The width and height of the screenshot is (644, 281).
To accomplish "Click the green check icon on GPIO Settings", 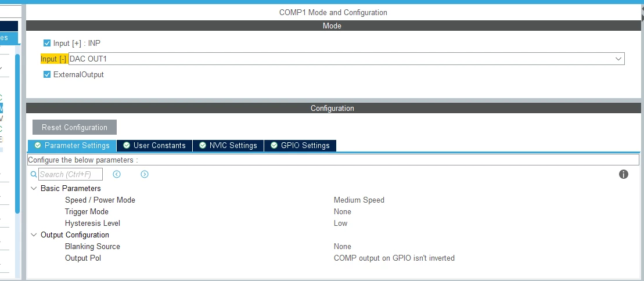I will coord(274,145).
